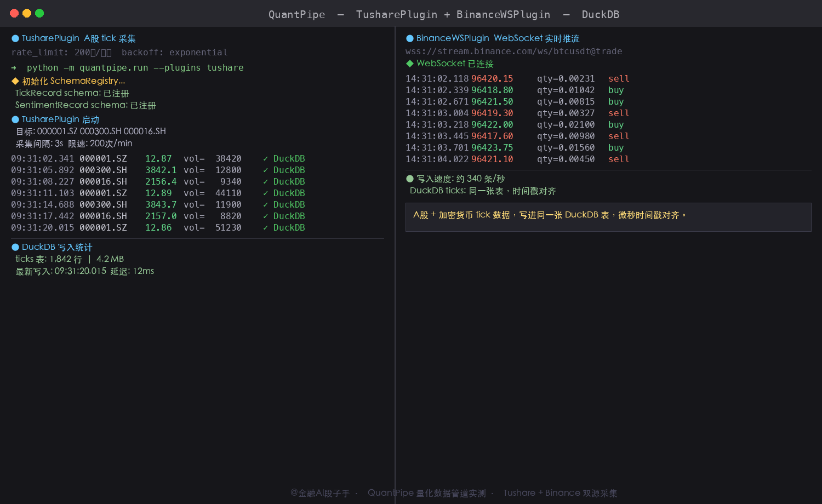822x504 pixels.
Task: Click price 2157.0 in the tick log
Action: pyautogui.click(x=161, y=216)
